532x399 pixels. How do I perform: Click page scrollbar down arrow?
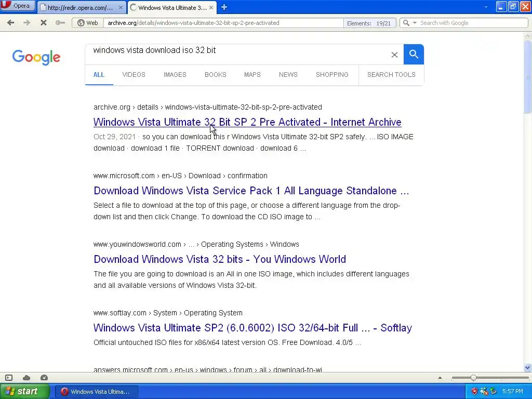click(x=528, y=367)
